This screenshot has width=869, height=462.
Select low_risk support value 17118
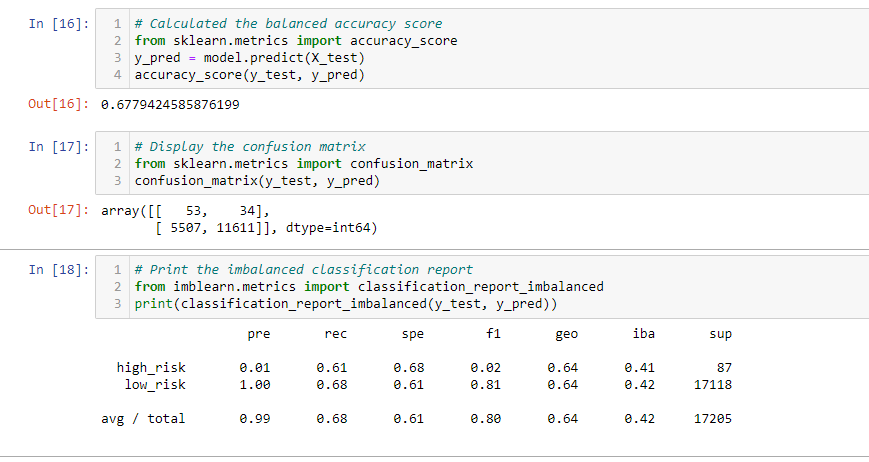coord(713,384)
